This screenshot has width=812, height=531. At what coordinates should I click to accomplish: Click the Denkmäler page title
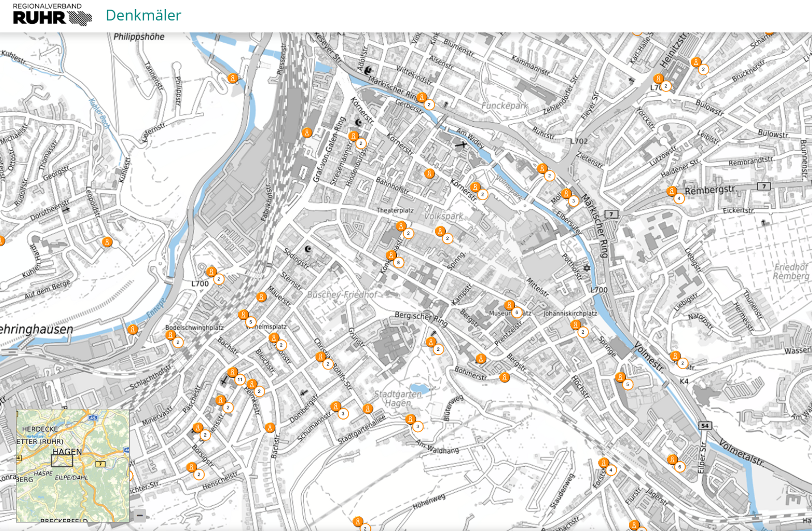point(143,15)
